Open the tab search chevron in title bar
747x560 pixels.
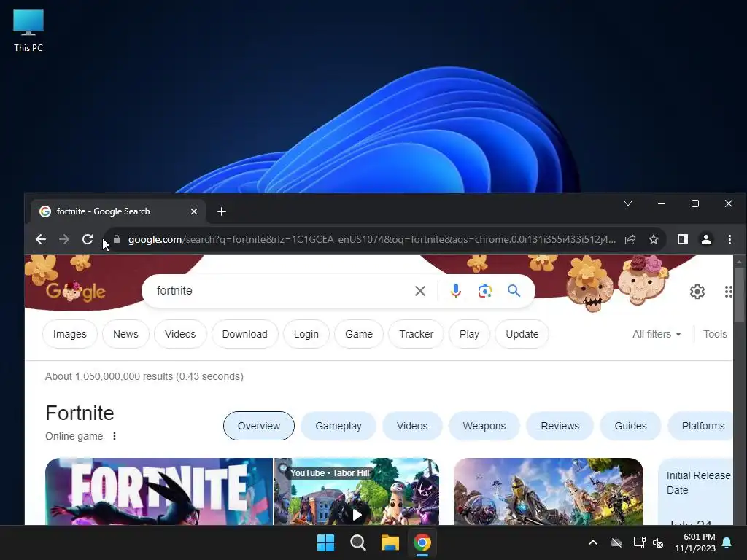click(628, 204)
